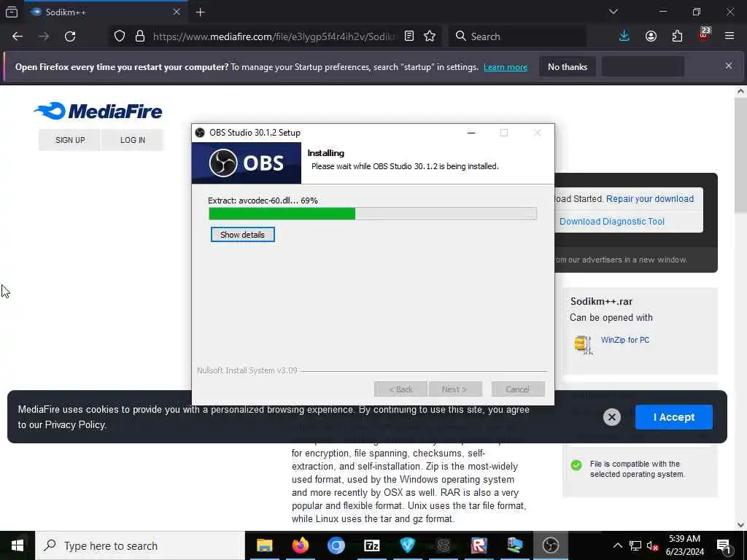Screen dimensions: 747x560
Task: Click the OBS logo banner in installer
Action: 247,163
